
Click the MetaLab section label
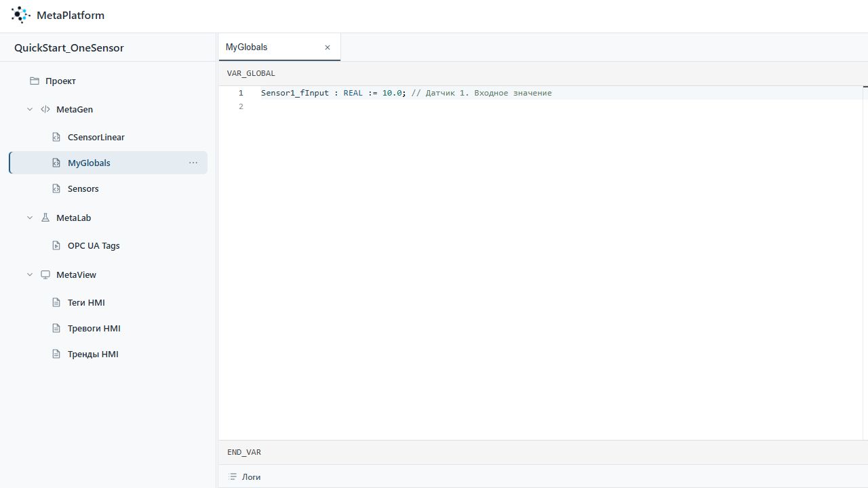[73, 218]
